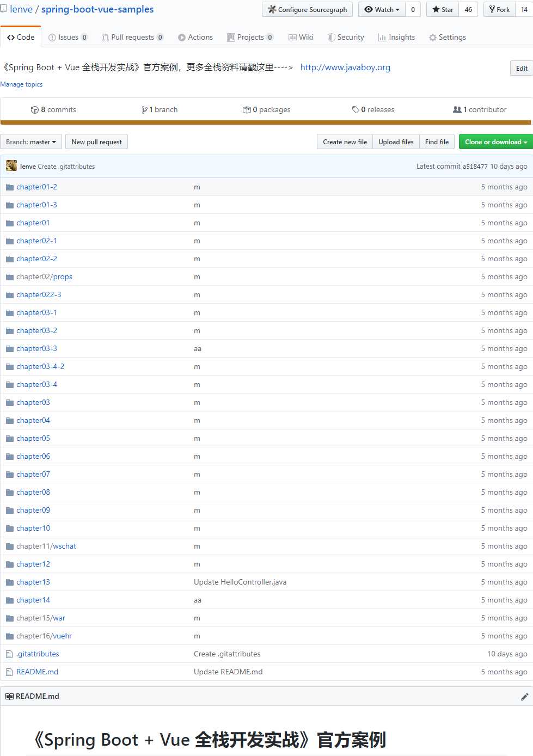Open the Update README.md commit message
Screen dimensions: 533x756
click(x=228, y=672)
